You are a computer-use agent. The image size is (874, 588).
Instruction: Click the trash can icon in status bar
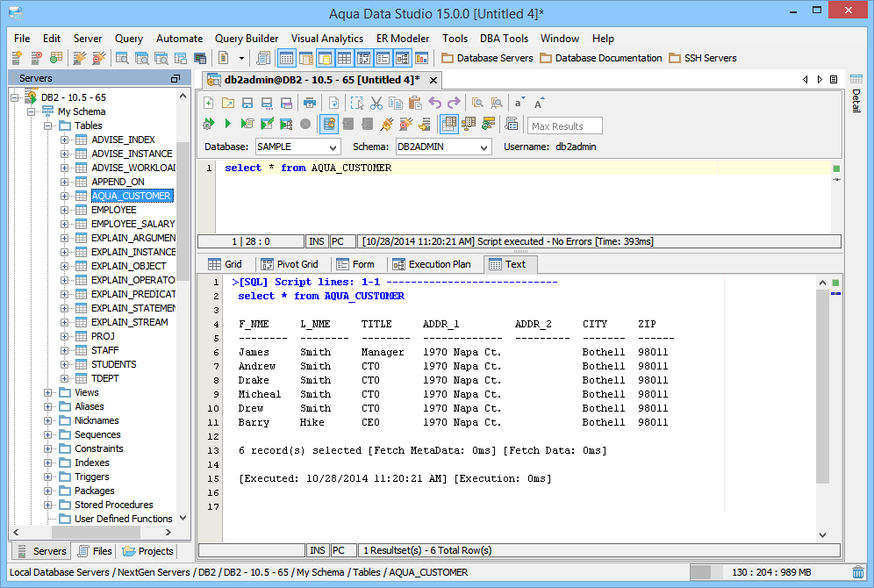pyautogui.click(x=858, y=572)
